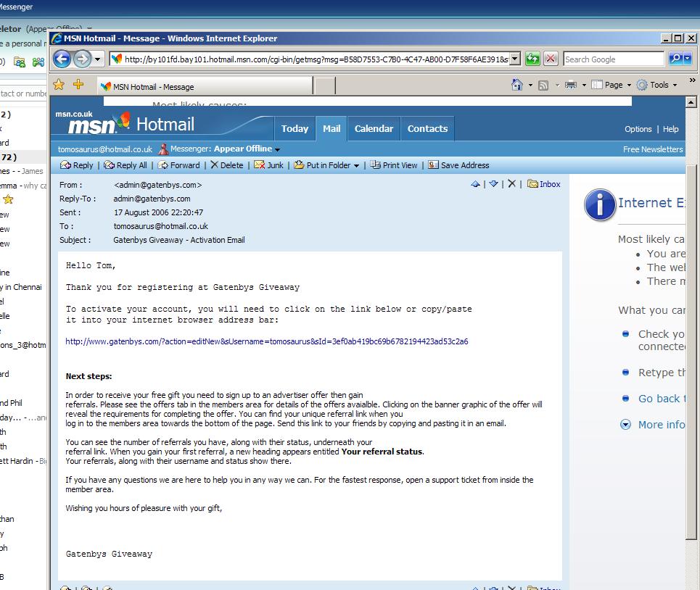Click the browser Back arrow button
The width and height of the screenshot is (700, 590).
[62, 59]
